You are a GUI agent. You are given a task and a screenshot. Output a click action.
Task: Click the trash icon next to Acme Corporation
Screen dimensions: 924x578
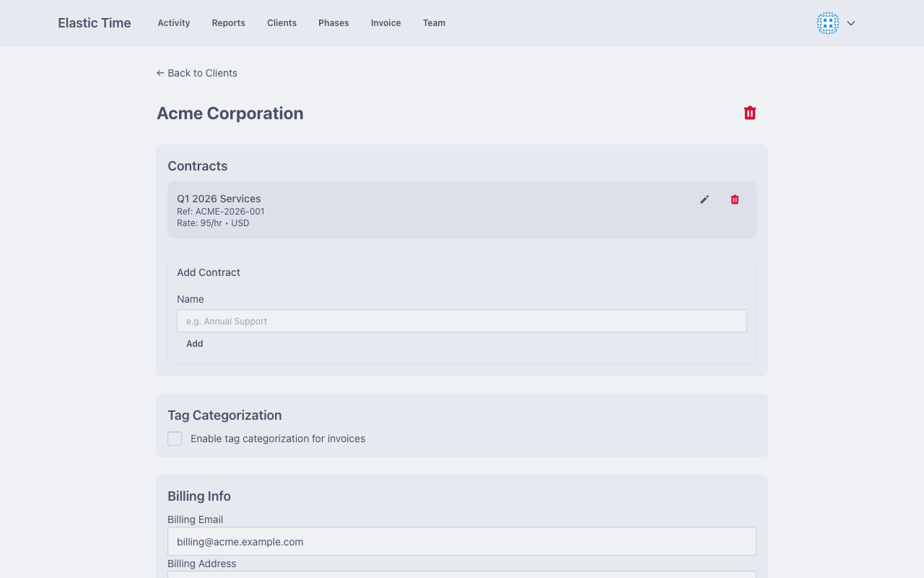point(749,113)
